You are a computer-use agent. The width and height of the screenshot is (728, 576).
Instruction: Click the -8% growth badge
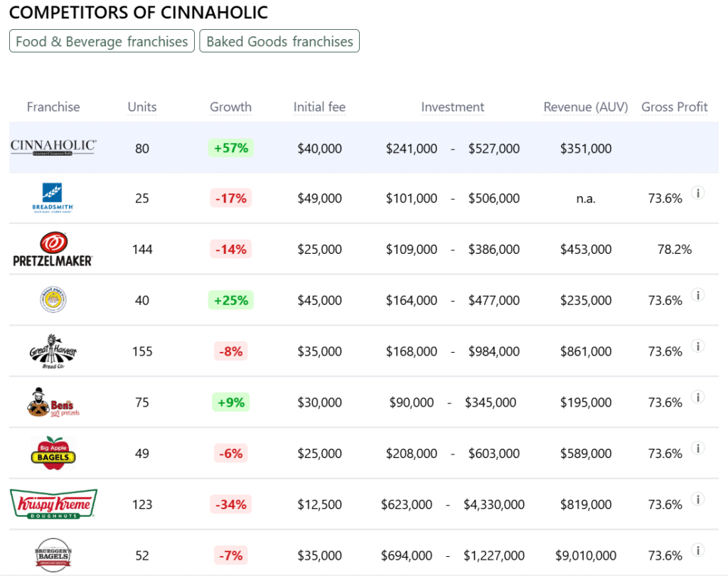pyautogui.click(x=231, y=351)
